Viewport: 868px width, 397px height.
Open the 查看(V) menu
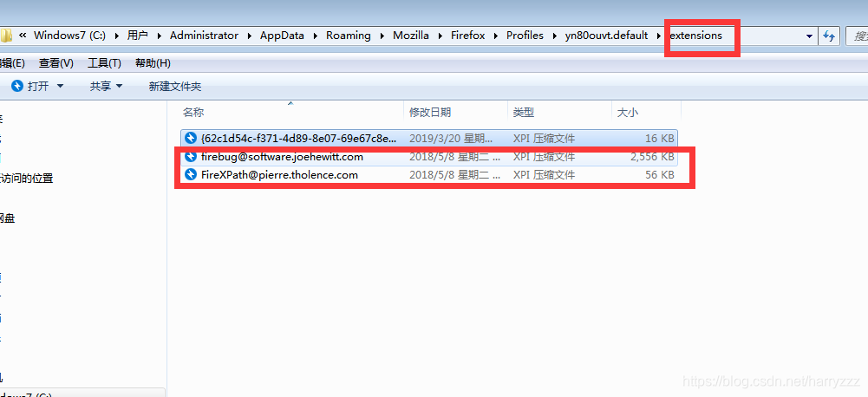[55, 63]
